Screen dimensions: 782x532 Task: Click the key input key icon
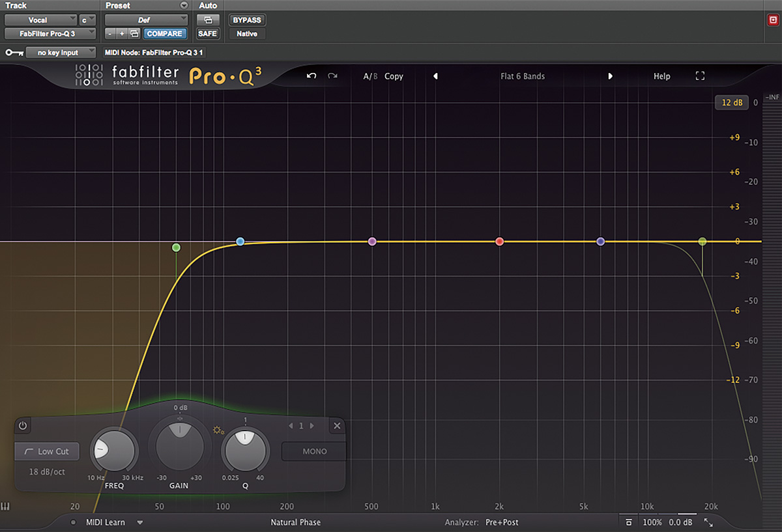(14, 52)
